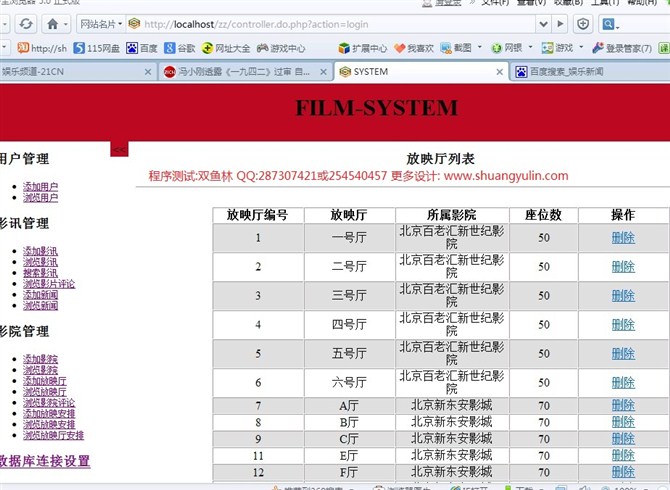Open the 浏览放映厅 link
The height and width of the screenshot is (490, 670).
click(x=45, y=392)
